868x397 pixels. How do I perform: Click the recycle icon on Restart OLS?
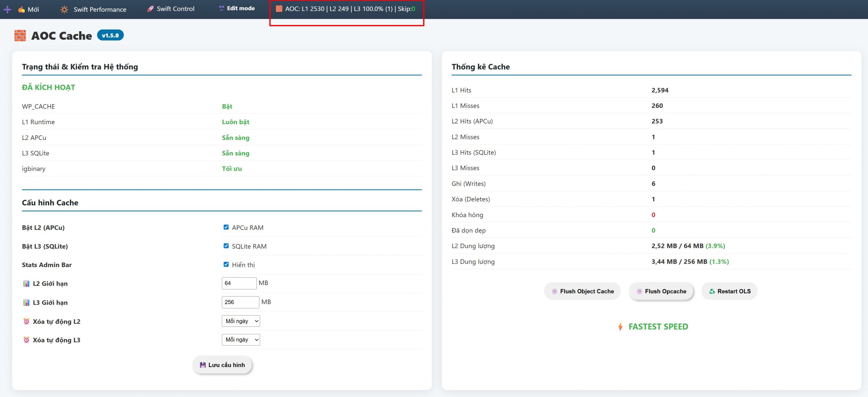(x=712, y=291)
